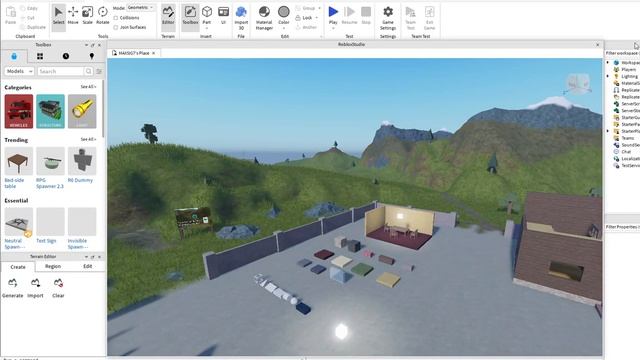The image size is (640, 360).
Task: Activate the Rotate tool
Action: click(102, 16)
